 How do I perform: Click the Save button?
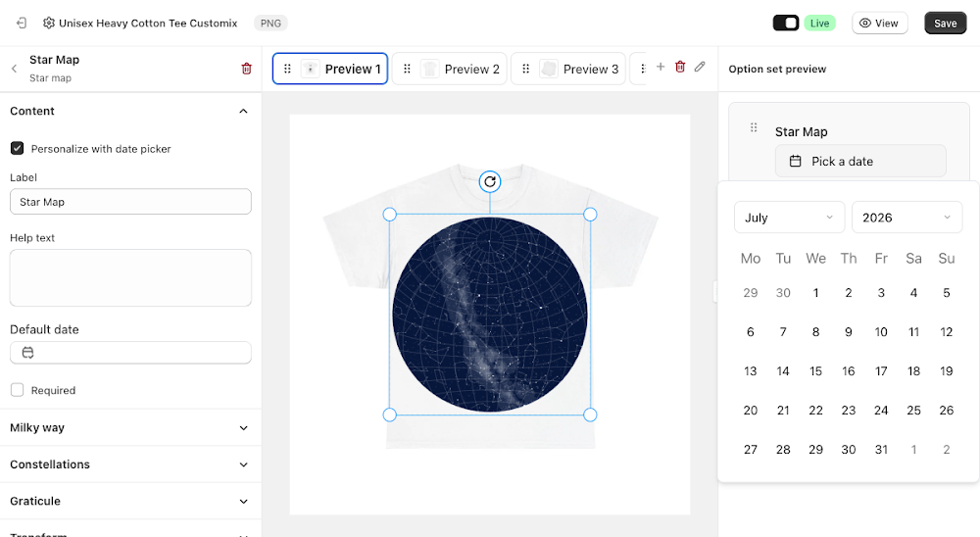click(945, 24)
